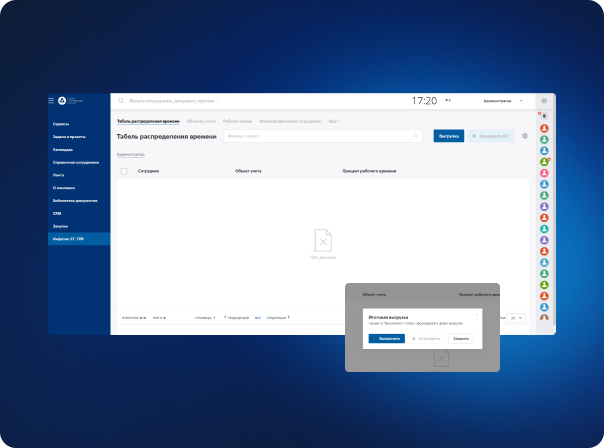
Task: Open the settings gear next to Завершить БП
Action: click(524, 136)
